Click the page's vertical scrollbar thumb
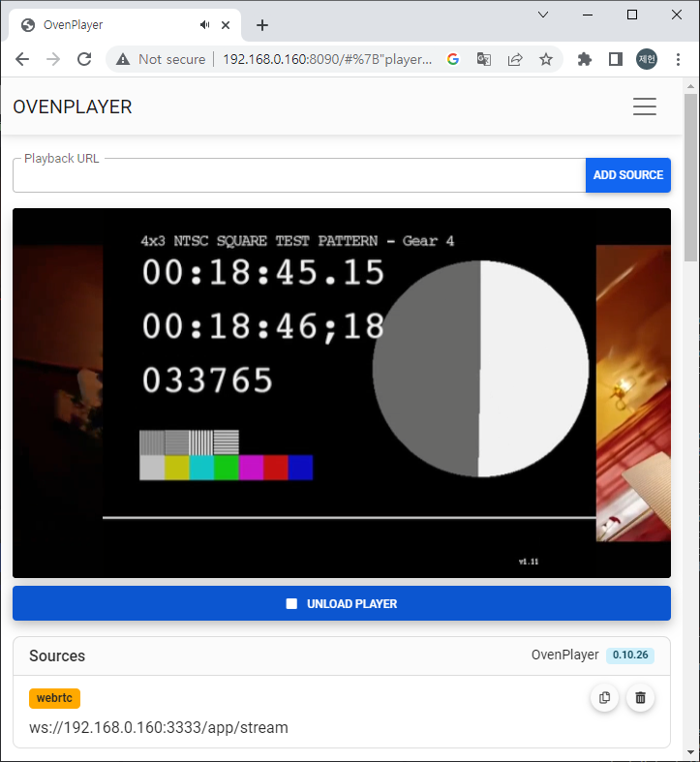This screenshot has width=700, height=762. click(x=690, y=179)
